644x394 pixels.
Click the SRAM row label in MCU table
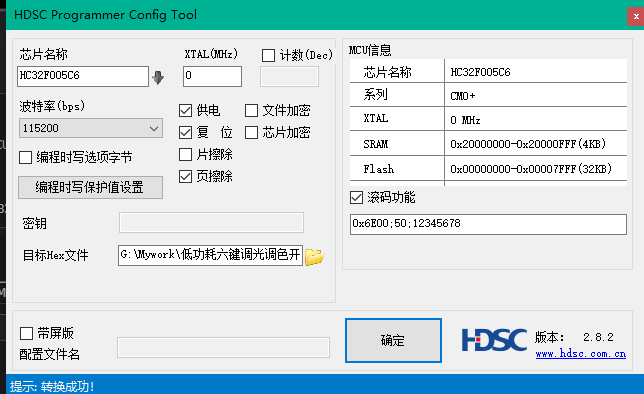tap(397, 144)
